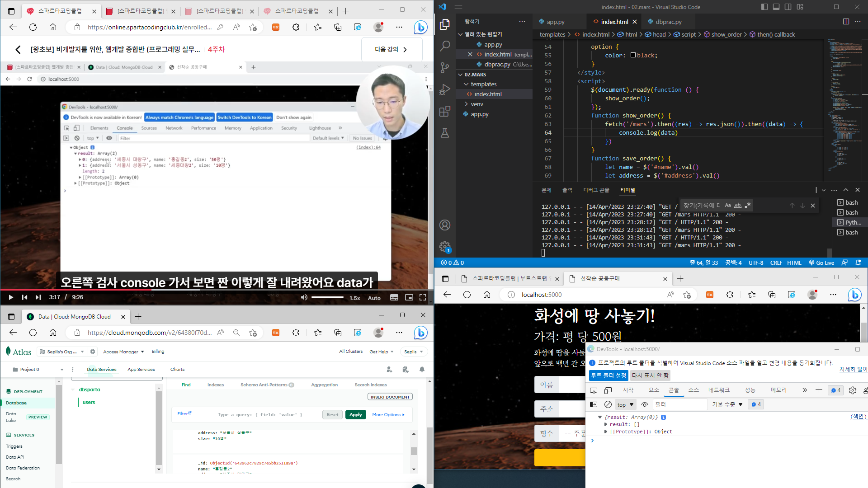868x488 pixels.
Task: Create live expression eye icon in DevTools
Action: pos(645,404)
